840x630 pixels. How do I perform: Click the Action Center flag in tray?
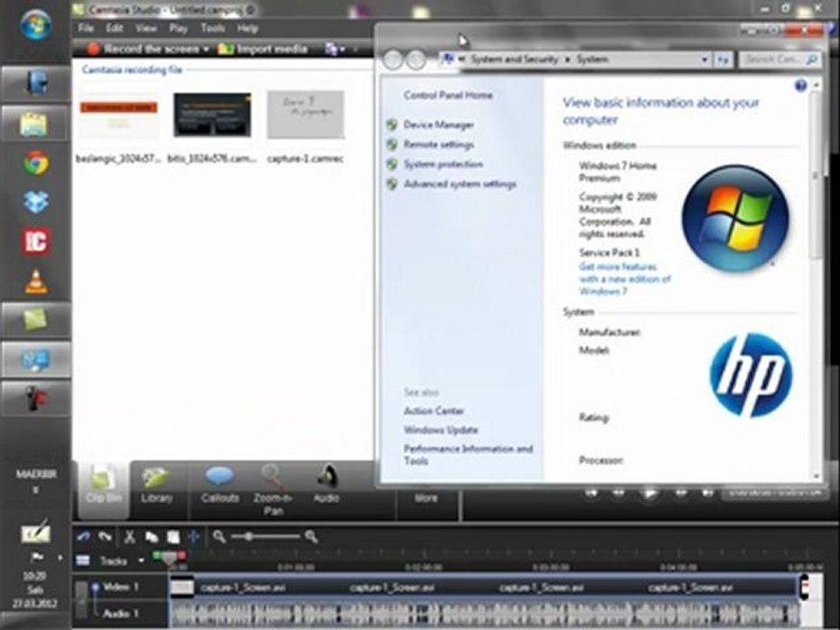click(37, 557)
